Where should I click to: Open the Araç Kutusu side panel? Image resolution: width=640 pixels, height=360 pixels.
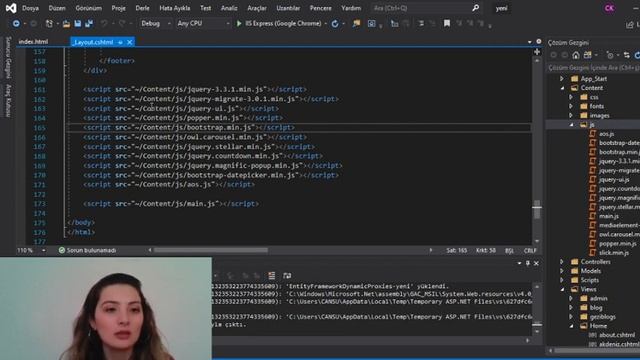pyautogui.click(x=8, y=101)
